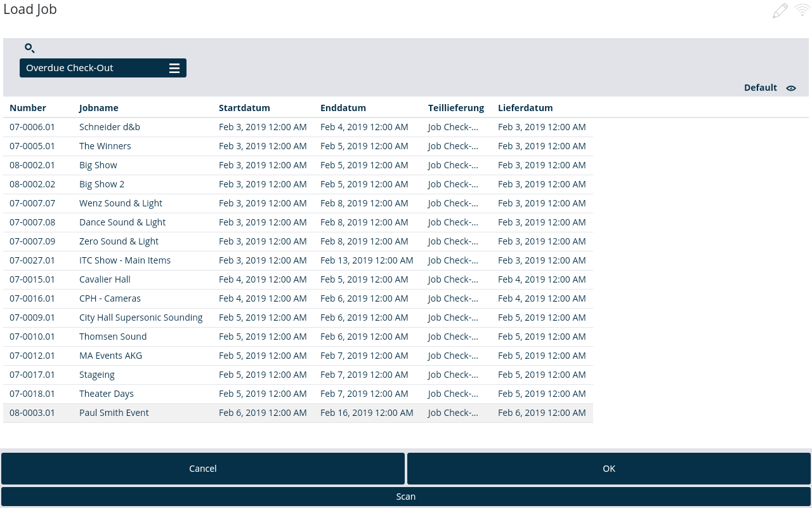The image size is (812, 508).
Task: Click end date Feb 13, 2019 12:00 AM
Action: [x=367, y=260]
